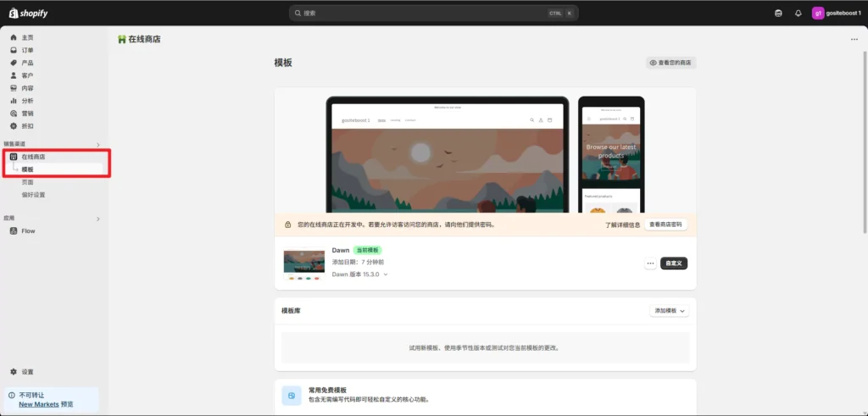Image resolution: width=868 pixels, height=416 pixels.
Task: Click the 自定义 button
Action: tap(674, 263)
